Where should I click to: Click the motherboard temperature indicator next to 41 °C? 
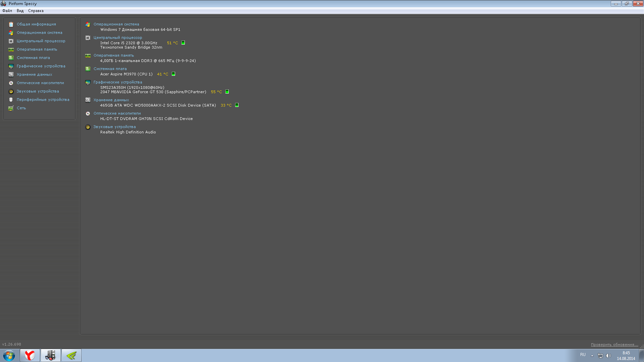click(x=173, y=74)
